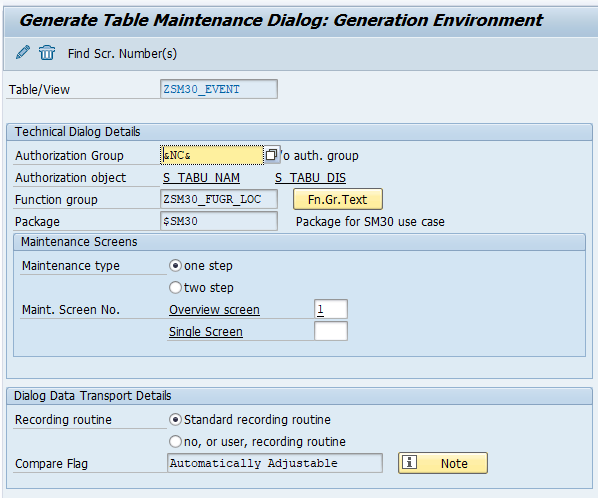Click the info icon on Note button

(x=409, y=463)
